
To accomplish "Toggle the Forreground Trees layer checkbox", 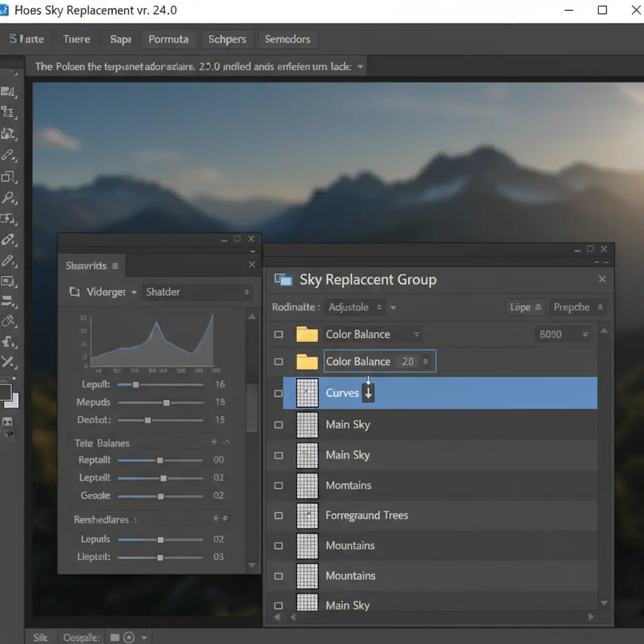I will point(279,516).
